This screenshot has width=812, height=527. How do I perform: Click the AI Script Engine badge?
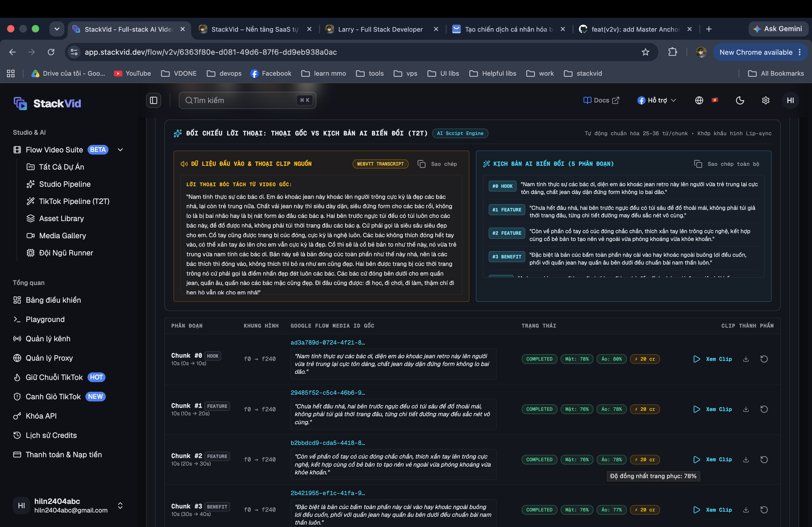coord(460,133)
